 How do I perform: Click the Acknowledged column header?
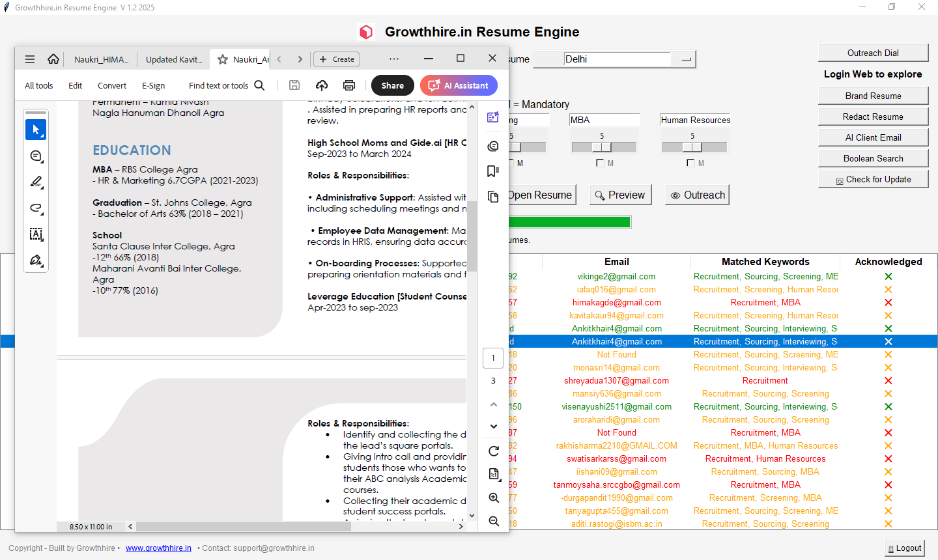click(888, 262)
